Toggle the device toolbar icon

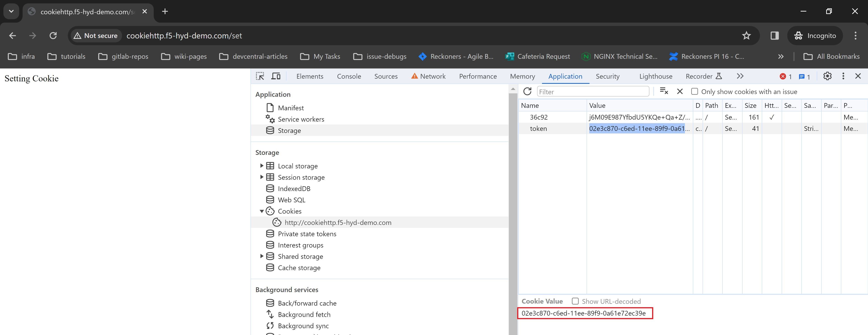click(276, 76)
